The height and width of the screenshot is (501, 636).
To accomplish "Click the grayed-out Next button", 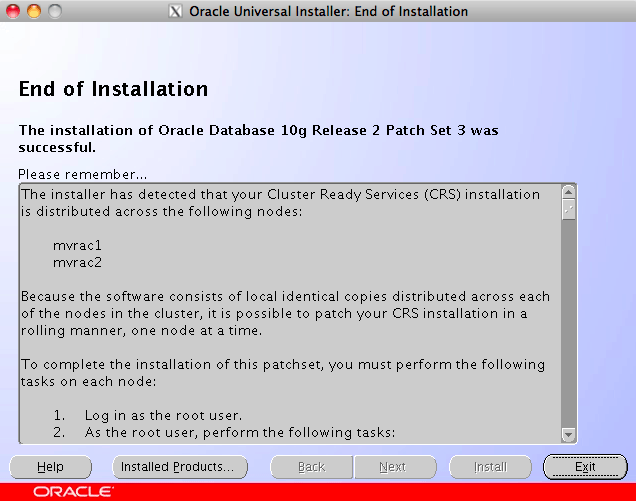I will click(393, 467).
